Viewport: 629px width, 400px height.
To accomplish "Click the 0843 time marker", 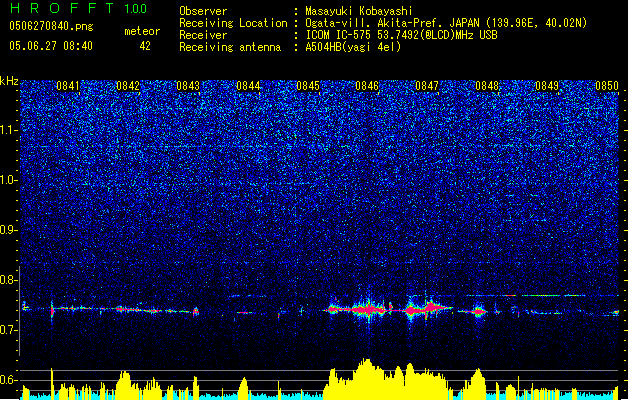I will 188,86.
